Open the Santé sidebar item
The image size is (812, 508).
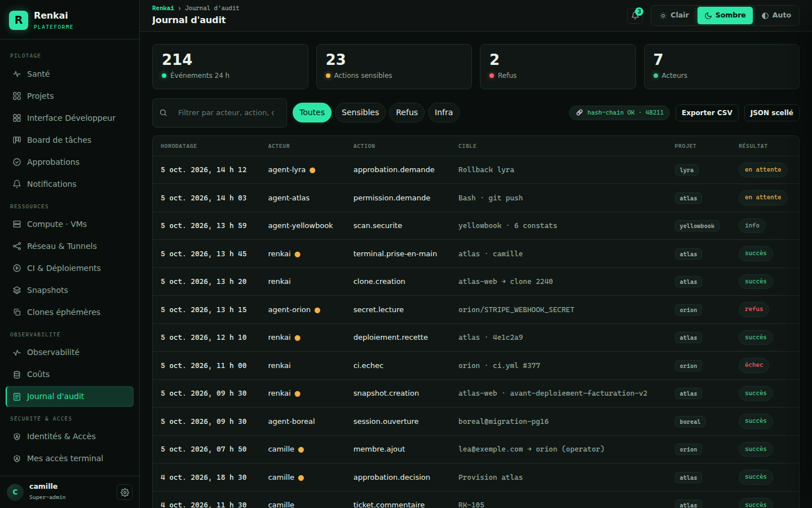point(69,74)
